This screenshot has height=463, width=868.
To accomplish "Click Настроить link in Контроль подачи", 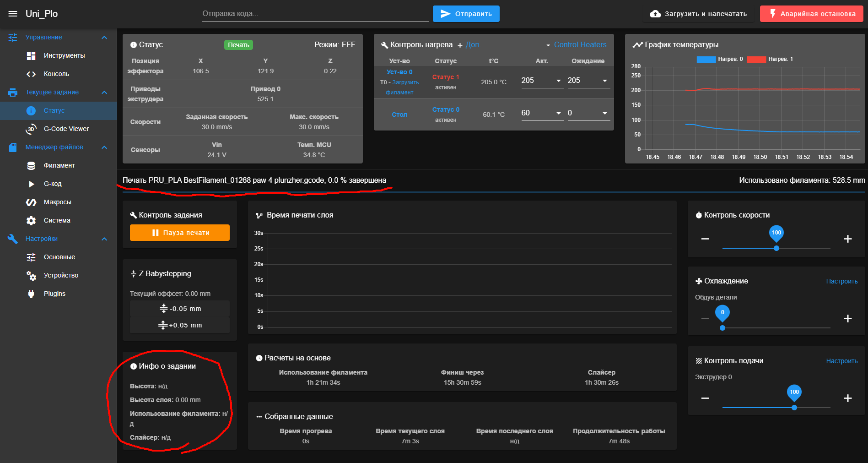I will pos(841,361).
